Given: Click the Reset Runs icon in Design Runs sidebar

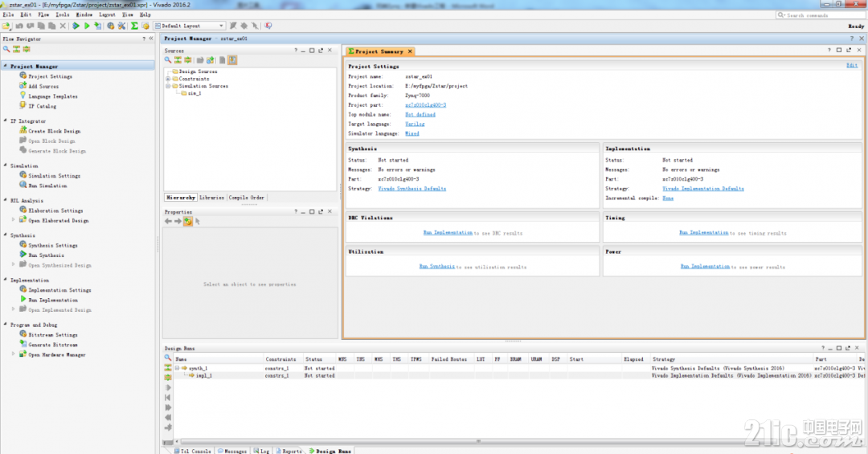Looking at the screenshot, I should 168,398.
